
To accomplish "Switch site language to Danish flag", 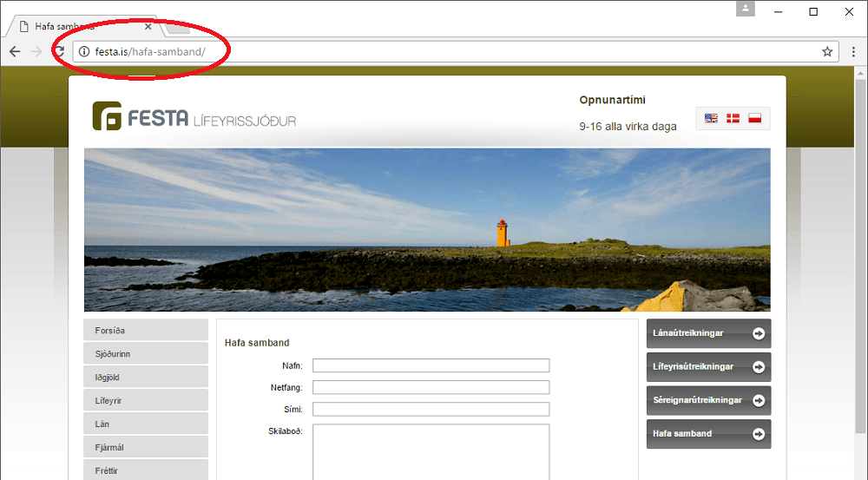I will (733, 118).
